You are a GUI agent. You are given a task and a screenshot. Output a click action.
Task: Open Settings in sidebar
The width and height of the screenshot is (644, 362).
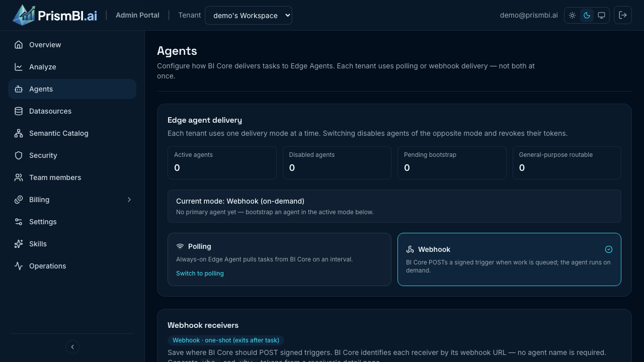coord(72,222)
